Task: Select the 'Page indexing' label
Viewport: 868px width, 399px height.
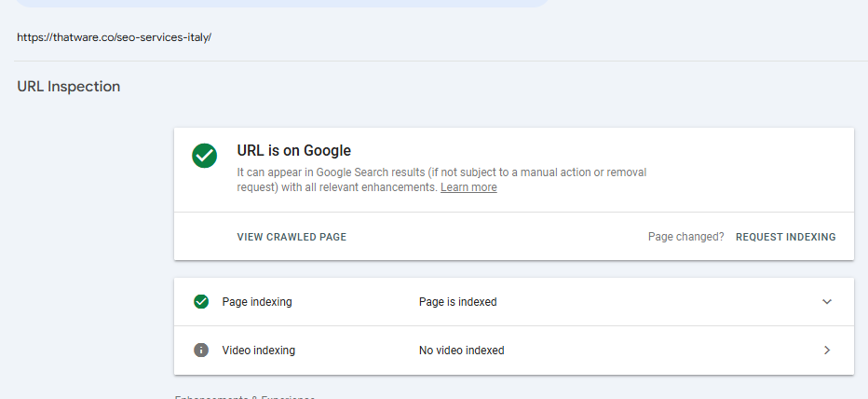Action: click(257, 302)
